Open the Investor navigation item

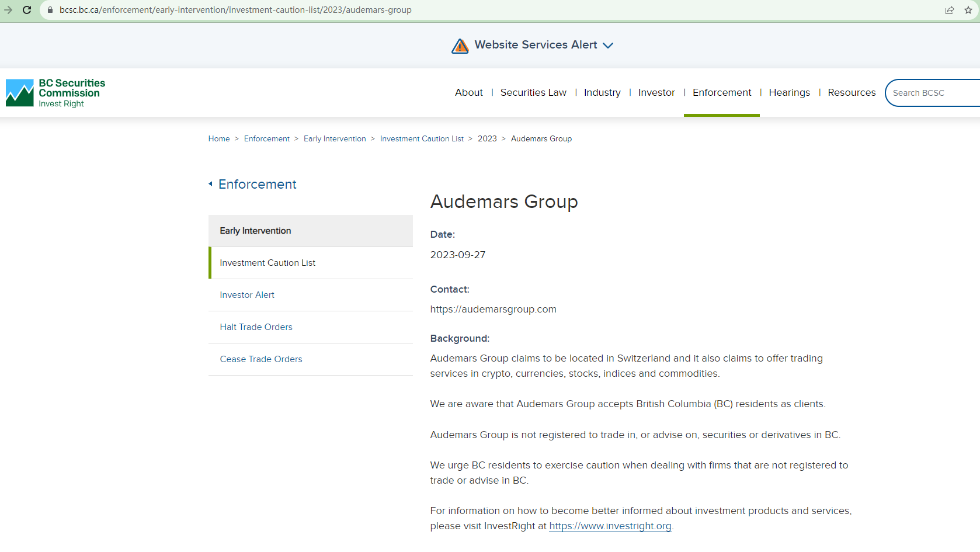656,92
